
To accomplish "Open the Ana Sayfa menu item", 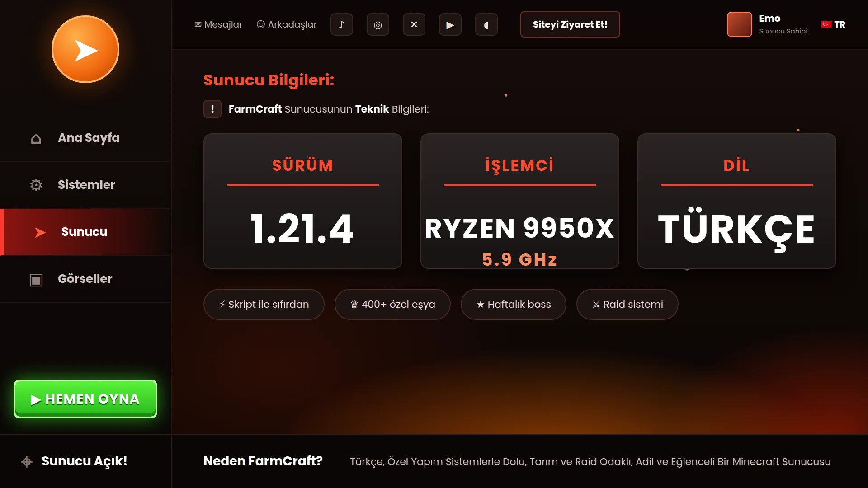I will [x=85, y=138].
